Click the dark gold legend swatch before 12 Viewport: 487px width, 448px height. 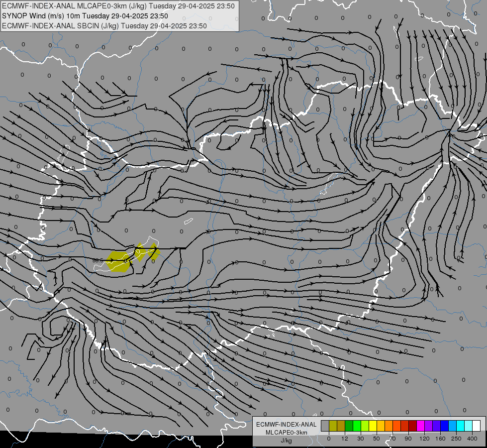[341, 426]
